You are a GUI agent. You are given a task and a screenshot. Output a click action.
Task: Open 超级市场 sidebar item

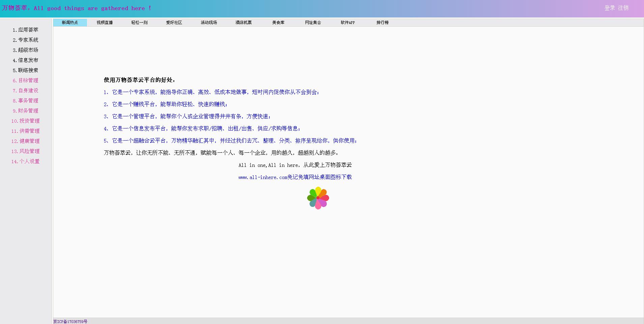pos(26,50)
